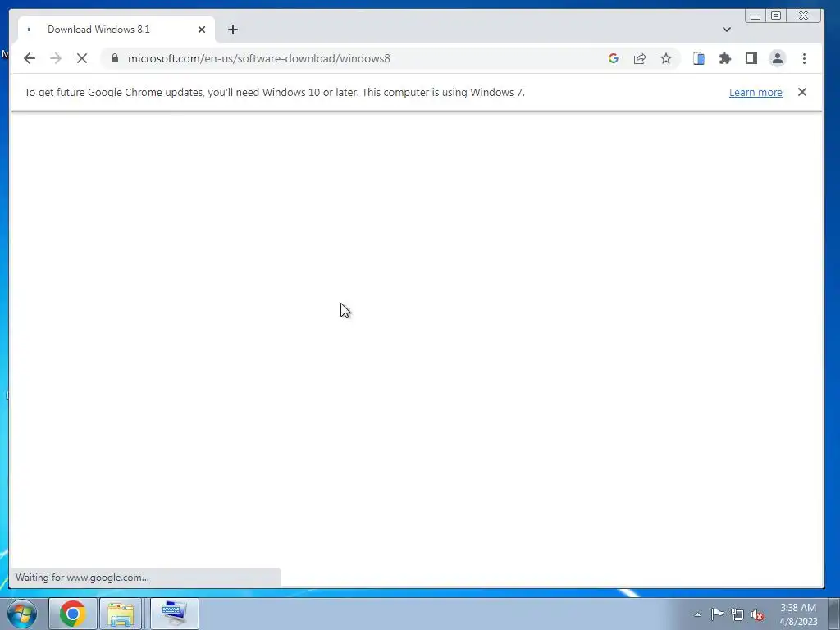Open the clock showing 3:38 AM
840x630 pixels.
[798, 614]
